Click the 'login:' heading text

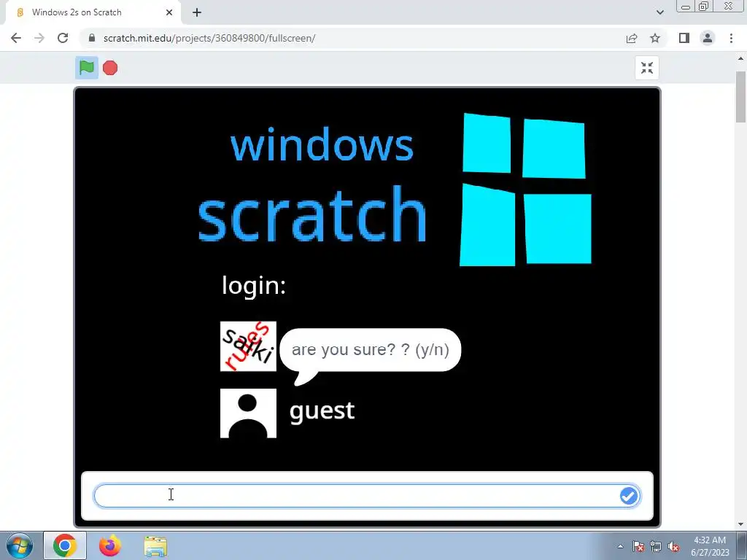tap(254, 286)
